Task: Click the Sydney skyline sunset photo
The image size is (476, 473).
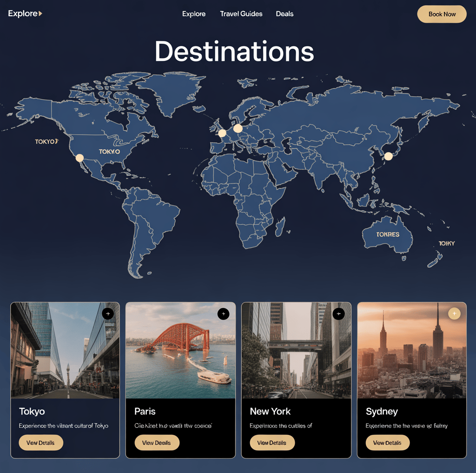Action: [412, 350]
